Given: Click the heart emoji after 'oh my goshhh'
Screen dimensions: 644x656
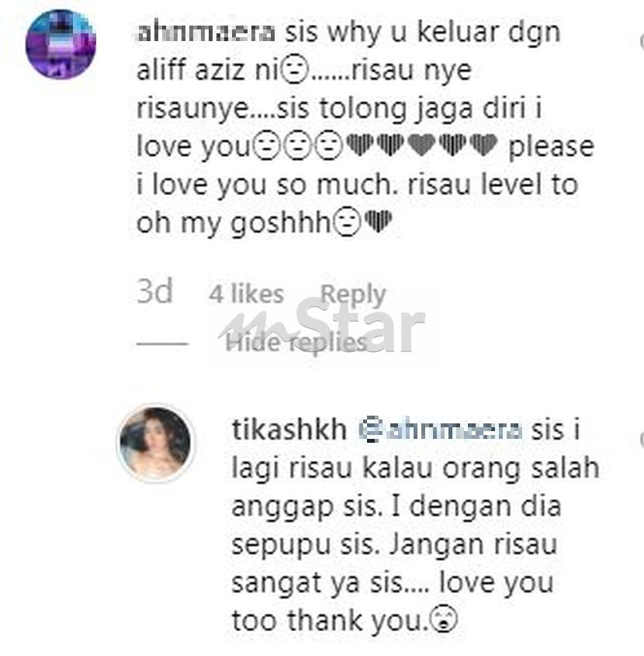Looking at the screenshot, I should [x=379, y=221].
